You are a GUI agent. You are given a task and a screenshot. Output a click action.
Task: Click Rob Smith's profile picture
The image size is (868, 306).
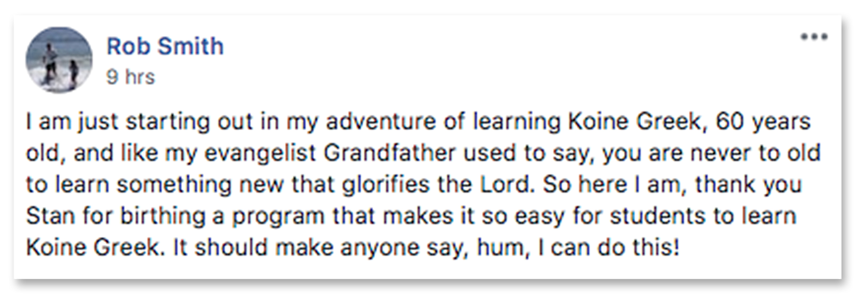point(59,60)
